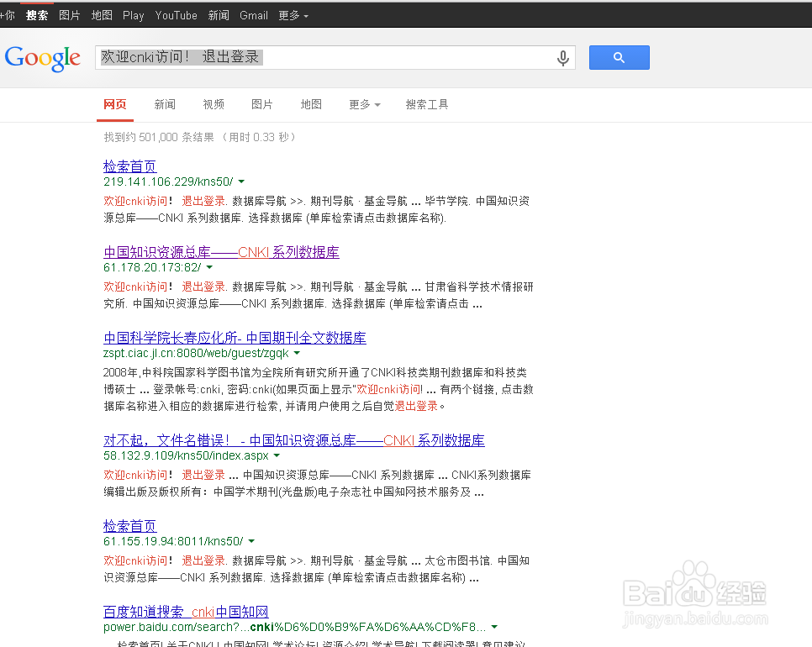Switch to the 图片 results tab
The image size is (812, 647).
point(262,104)
